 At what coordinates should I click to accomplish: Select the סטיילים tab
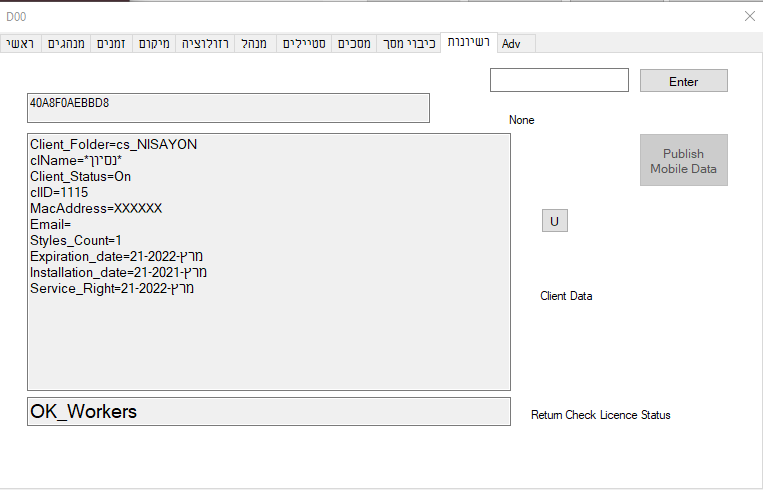tap(304, 44)
